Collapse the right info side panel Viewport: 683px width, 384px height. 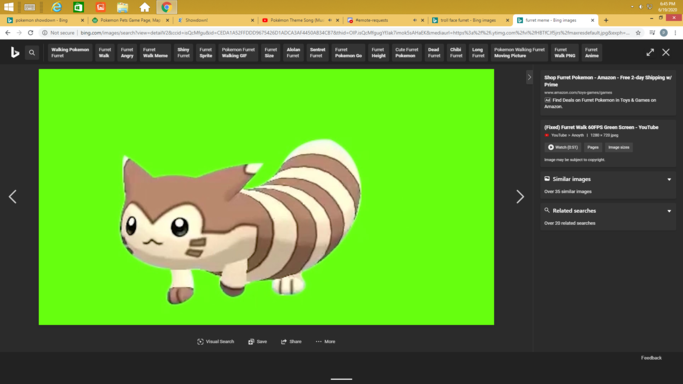(x=529, y=77)
